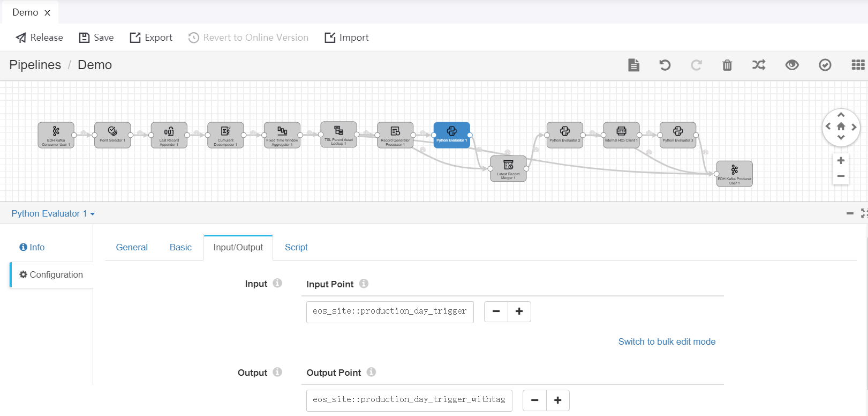This screenshot has height=416, width=868.
Task: Select the TSL Parent Asset Lookup 1 node
Action: tap(338, 135)
